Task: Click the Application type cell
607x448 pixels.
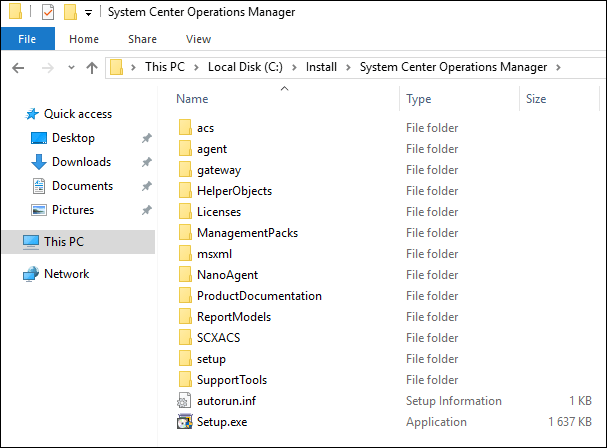Action: (436, 422)
